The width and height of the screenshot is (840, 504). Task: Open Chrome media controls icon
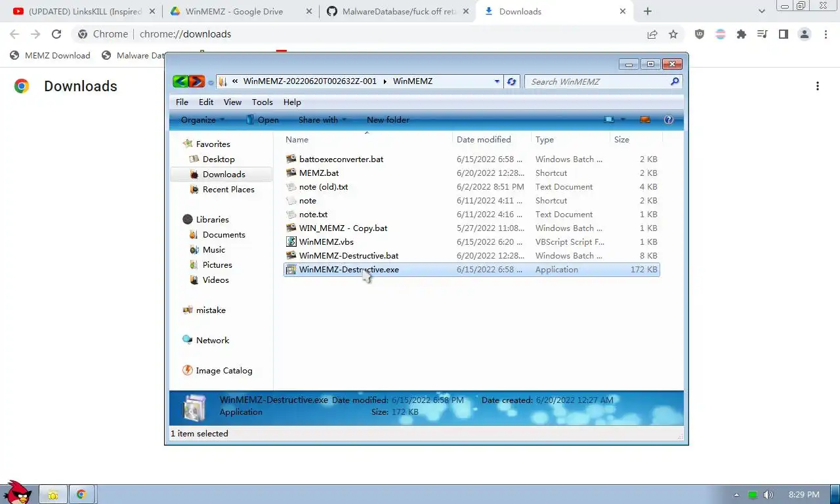(x=762, y=34)
